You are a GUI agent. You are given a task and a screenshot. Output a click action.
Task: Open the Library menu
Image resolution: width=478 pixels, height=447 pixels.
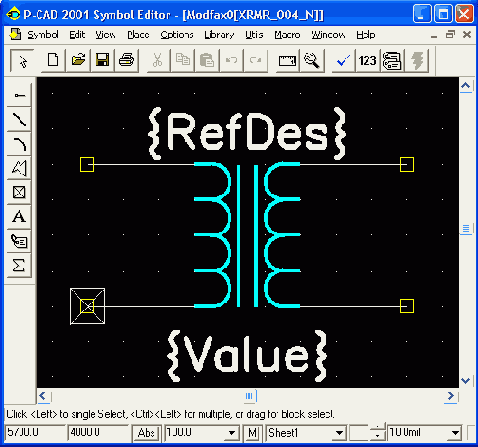coord(219,35)
